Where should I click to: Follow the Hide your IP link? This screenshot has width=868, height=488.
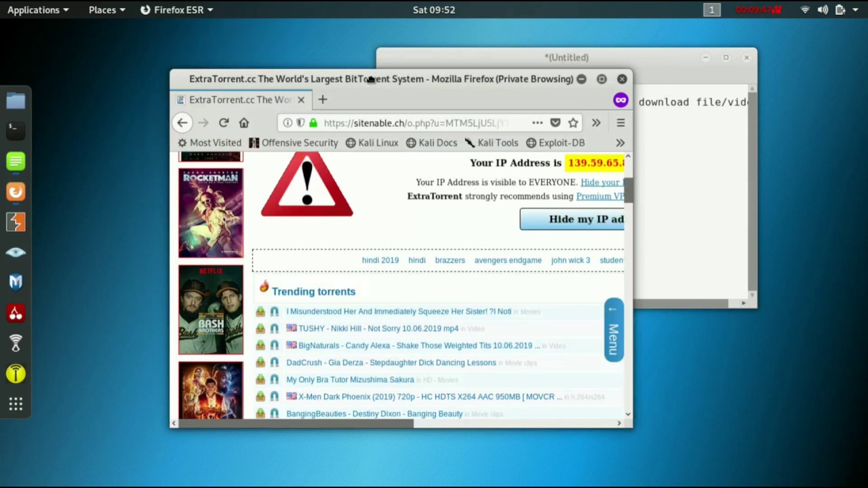[x=602, y=182]
